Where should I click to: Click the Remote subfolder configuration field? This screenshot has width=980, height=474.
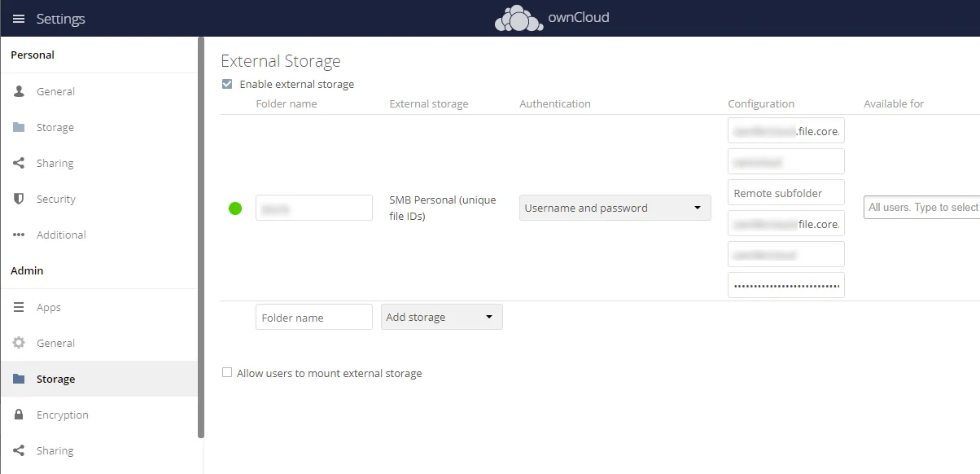click(x=785, y=192)
